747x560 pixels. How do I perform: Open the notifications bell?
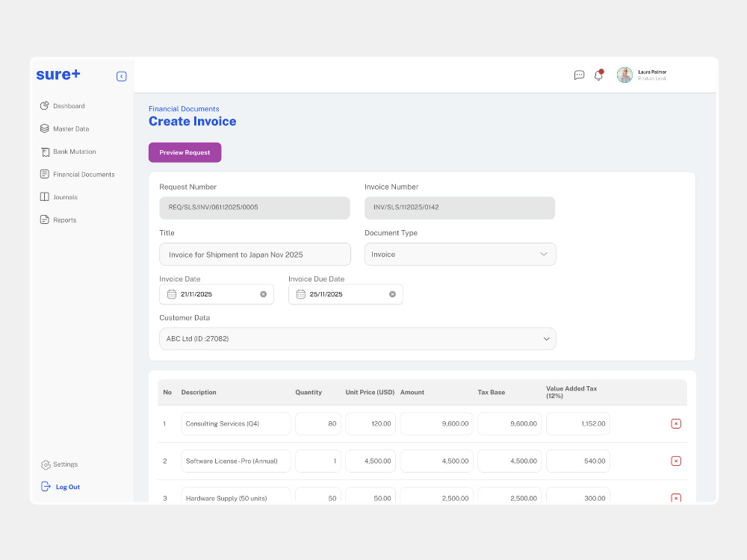pos(599,75)
